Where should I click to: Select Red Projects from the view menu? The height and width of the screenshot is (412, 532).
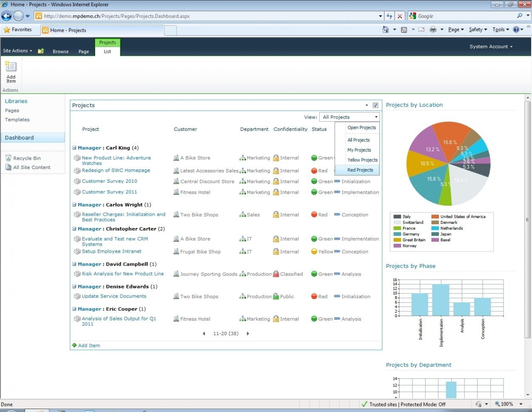359,170
